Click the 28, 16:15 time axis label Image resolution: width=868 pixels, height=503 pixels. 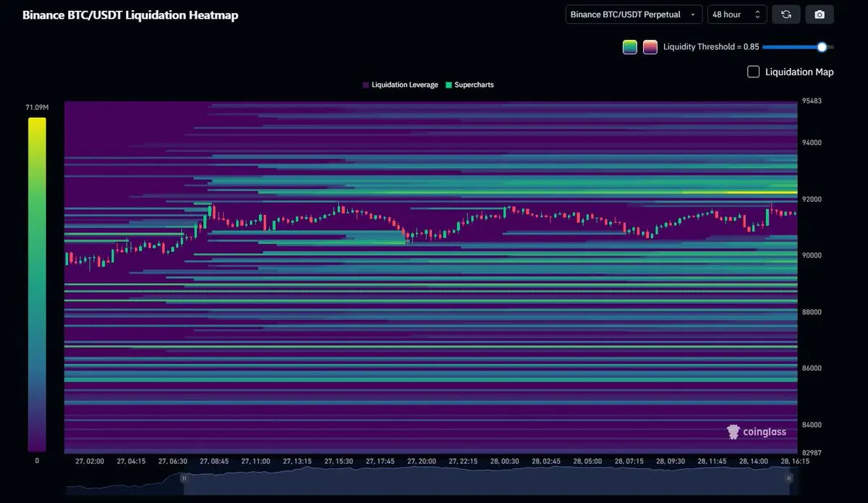[x=794, y=461]
